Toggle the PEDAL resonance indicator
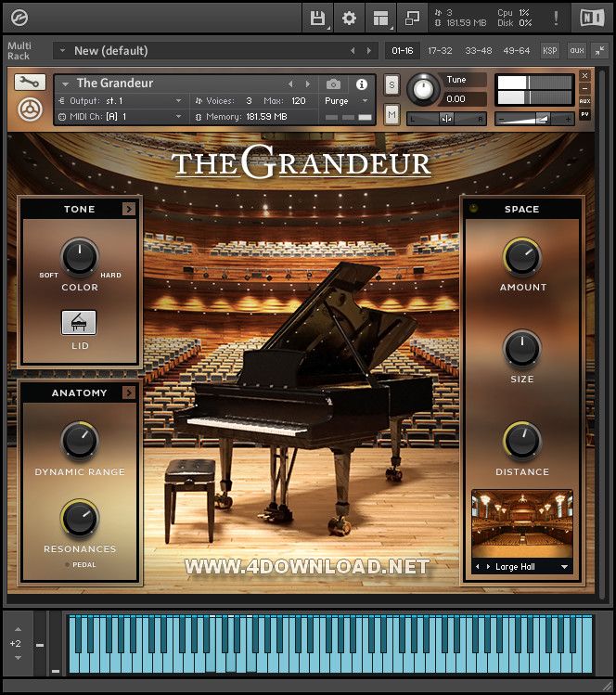 68,565
